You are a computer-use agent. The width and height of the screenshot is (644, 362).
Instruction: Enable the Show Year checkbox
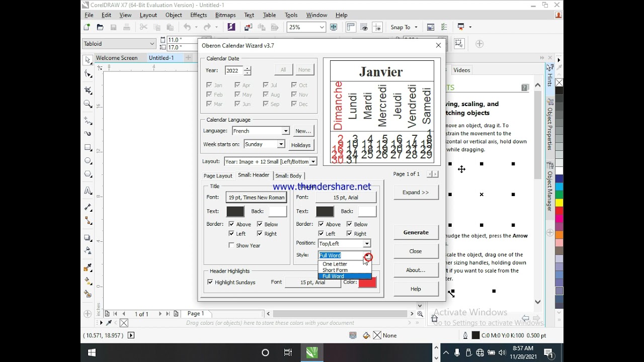click(231, 245)
